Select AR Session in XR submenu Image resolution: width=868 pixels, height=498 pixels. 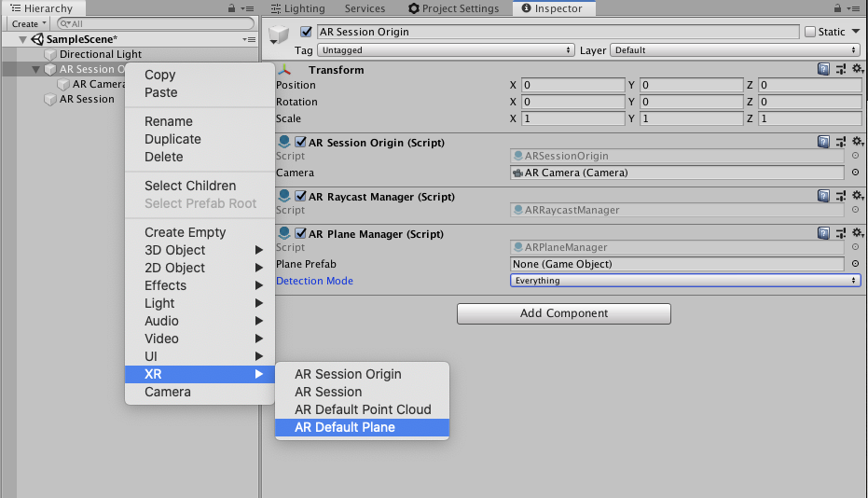362,392
